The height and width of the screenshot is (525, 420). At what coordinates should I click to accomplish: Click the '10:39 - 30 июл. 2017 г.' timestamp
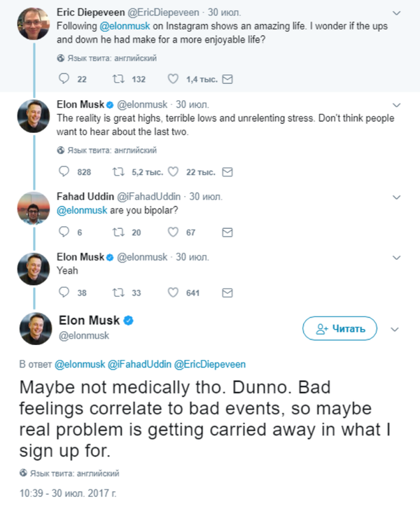click(69, 492)
